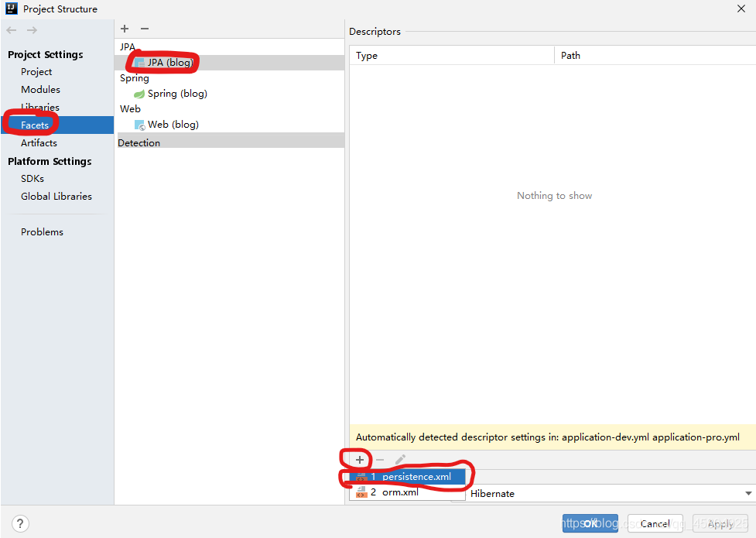756x538 pixels.
Task: Click the edit descriptor pencil icon
Action: click(400, 460)
